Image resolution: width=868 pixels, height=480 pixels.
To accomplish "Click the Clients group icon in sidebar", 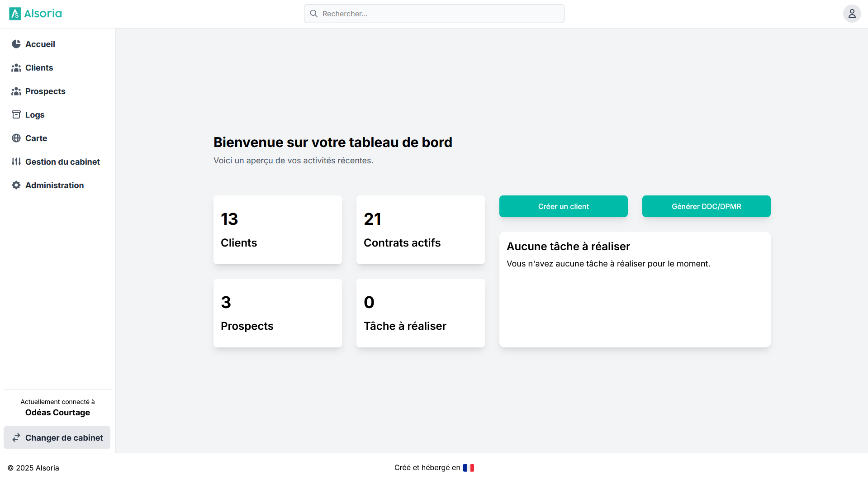I will [x=16, y=68].
